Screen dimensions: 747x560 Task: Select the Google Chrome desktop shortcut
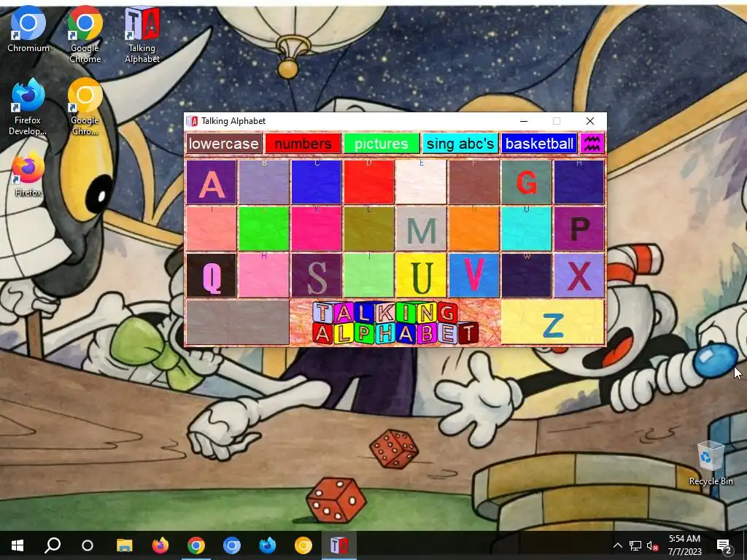[x=85, y=35]
